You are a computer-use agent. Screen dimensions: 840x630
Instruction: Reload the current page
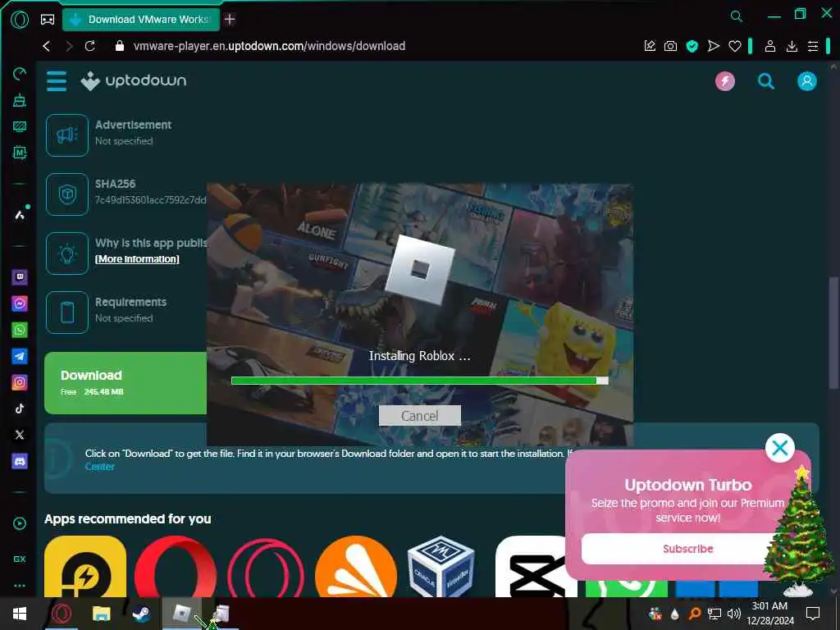click(90, 46)
